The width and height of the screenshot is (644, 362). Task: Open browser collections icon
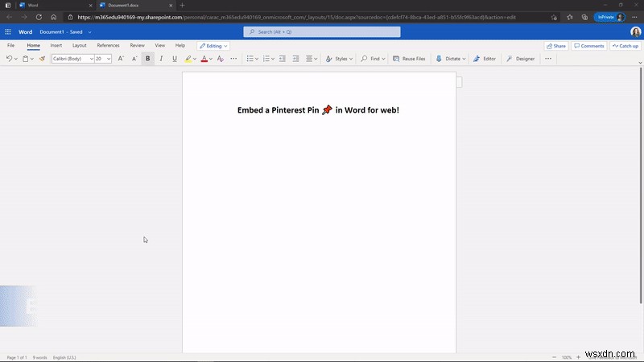584,17
